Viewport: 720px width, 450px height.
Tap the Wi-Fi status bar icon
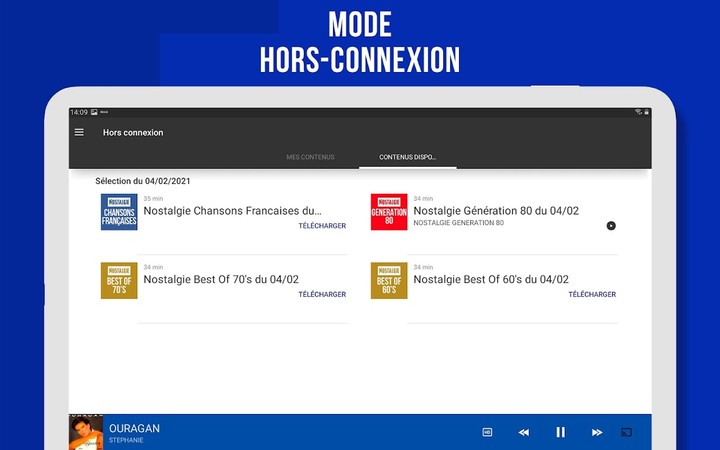638,112
